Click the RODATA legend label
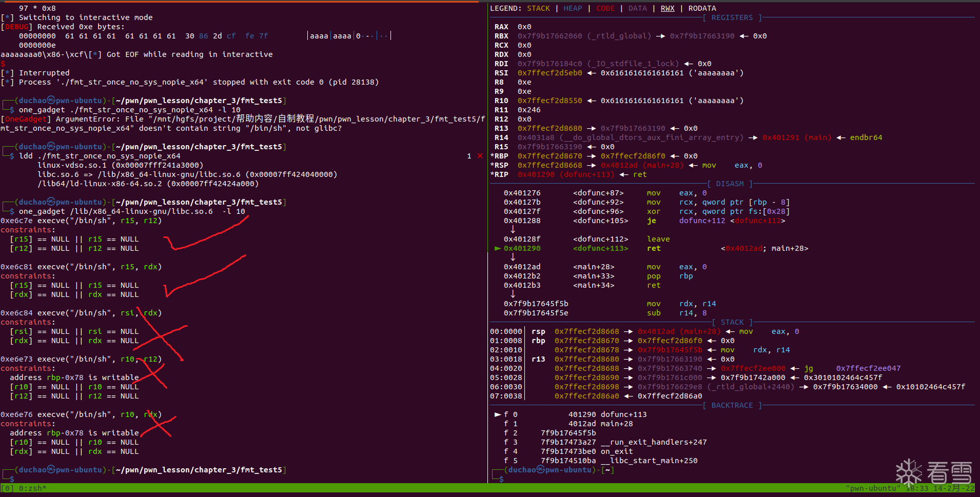 pos(702,8)
